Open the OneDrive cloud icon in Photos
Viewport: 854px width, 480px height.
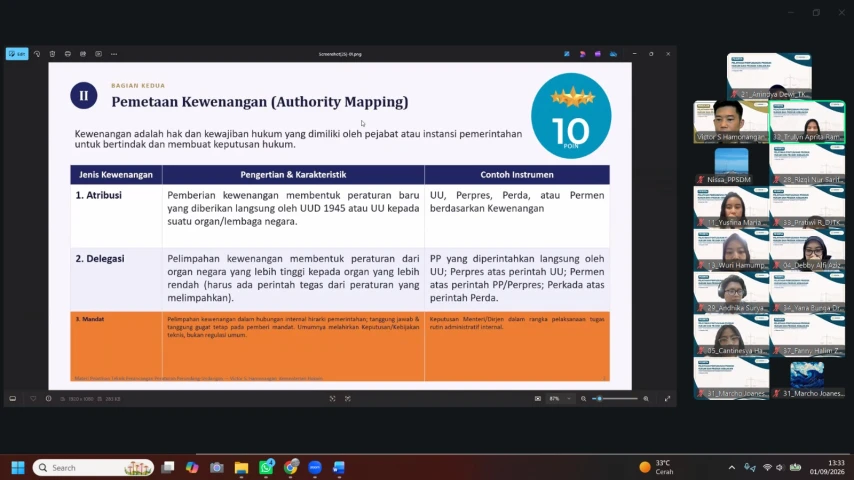pyautogui.click(x=613, y=54)
